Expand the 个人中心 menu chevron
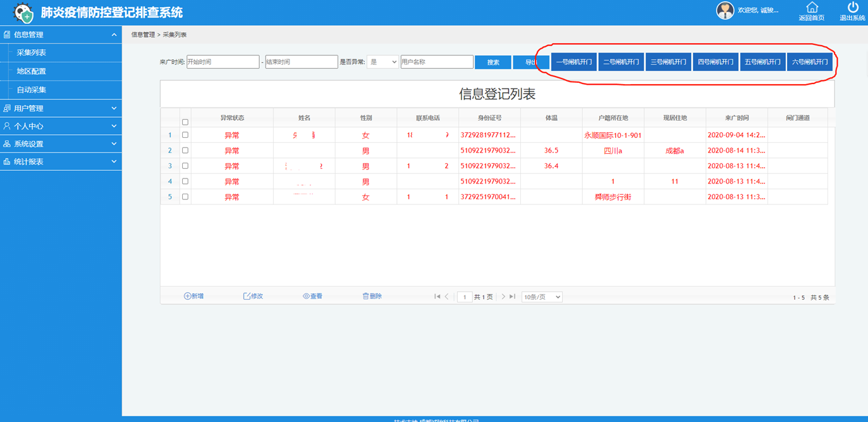The image size is (868, 422). pos(114,126)
